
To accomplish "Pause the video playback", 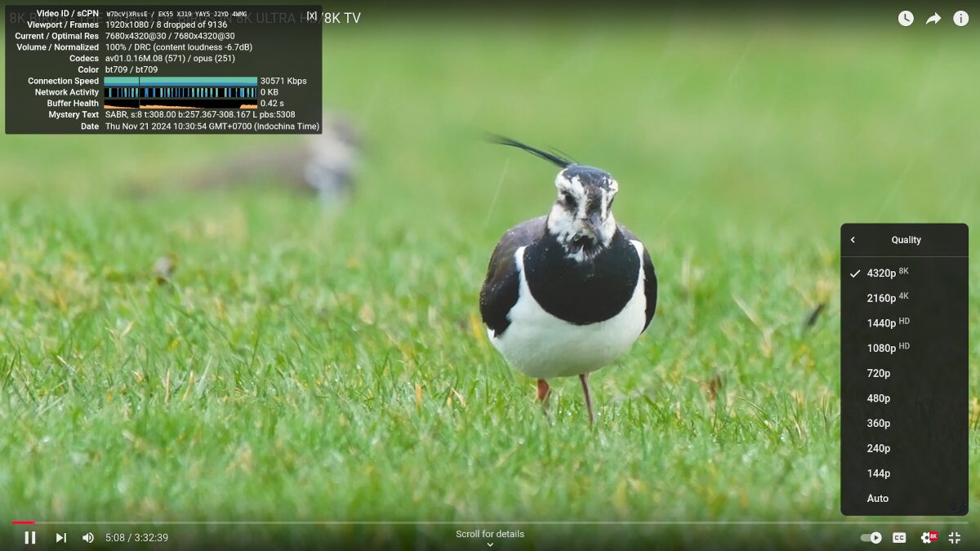I will pyautogui.click(x=30, y=537).
